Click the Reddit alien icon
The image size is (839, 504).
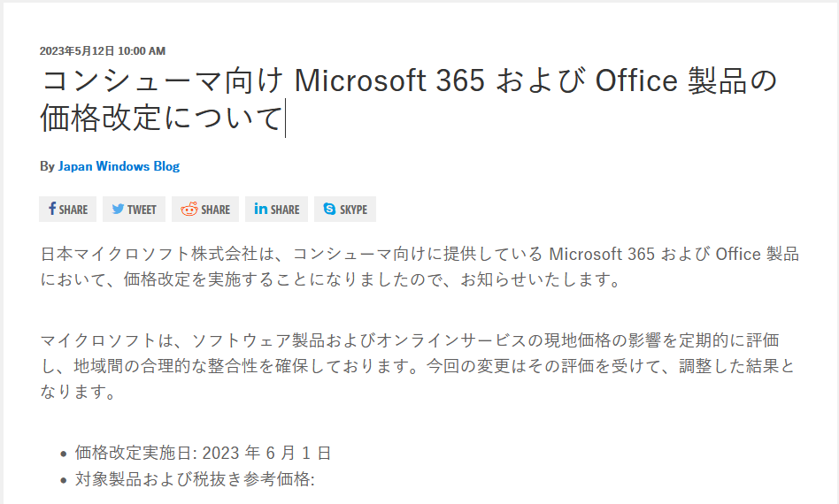point(189,209)
